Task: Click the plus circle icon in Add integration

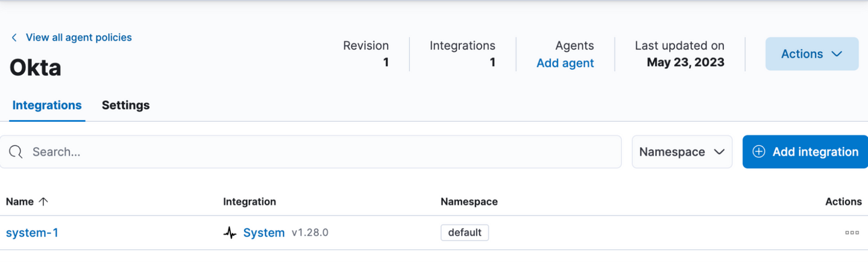Action: click(x=759, y=152)
